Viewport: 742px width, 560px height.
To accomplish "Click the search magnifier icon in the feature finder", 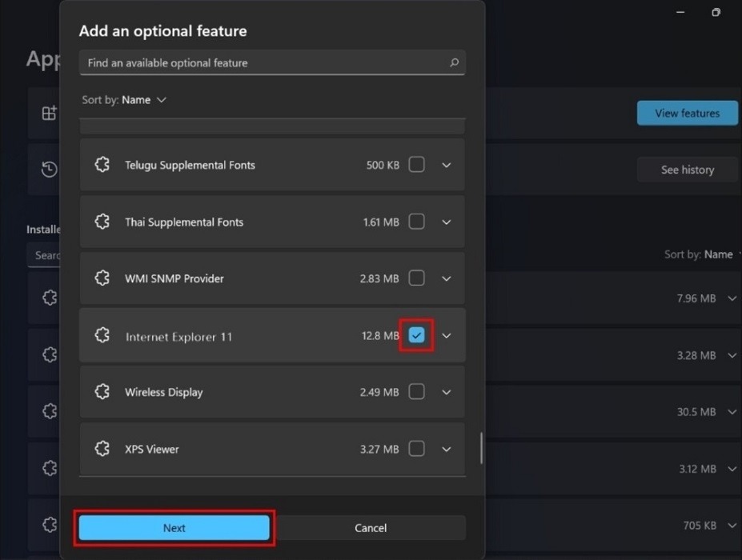I will point(453,62).
